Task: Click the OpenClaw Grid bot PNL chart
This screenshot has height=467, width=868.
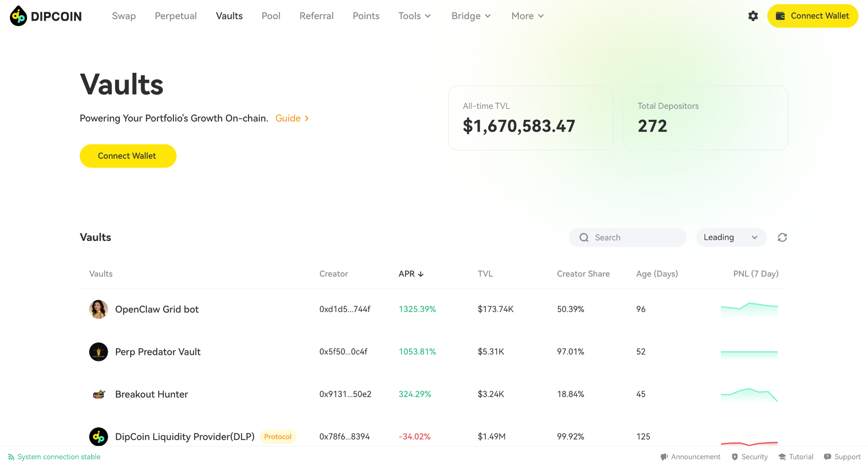Action: pos(749,309)
